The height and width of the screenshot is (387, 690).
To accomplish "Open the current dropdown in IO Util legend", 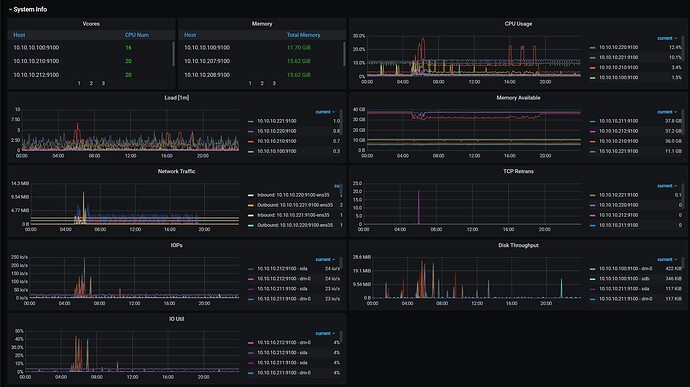I will pos(325,333).
